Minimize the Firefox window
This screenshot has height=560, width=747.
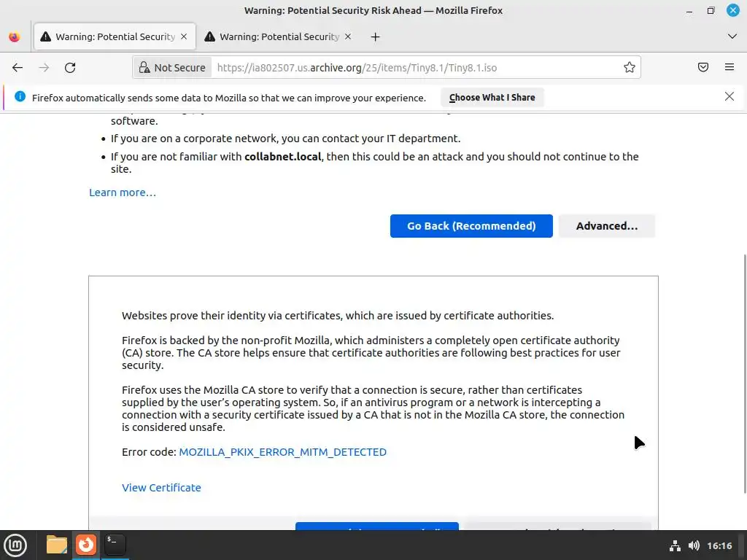[689, 10]
